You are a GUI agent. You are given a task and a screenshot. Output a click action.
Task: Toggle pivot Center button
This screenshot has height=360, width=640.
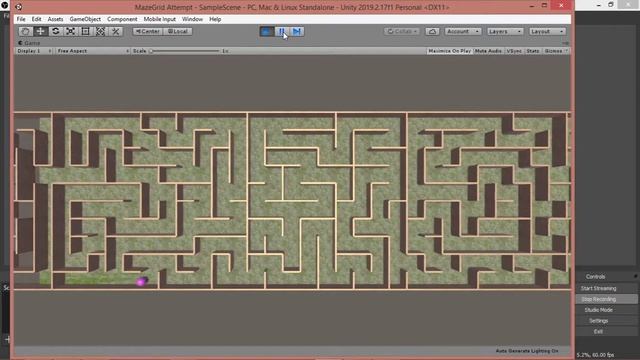click(148, 31)
